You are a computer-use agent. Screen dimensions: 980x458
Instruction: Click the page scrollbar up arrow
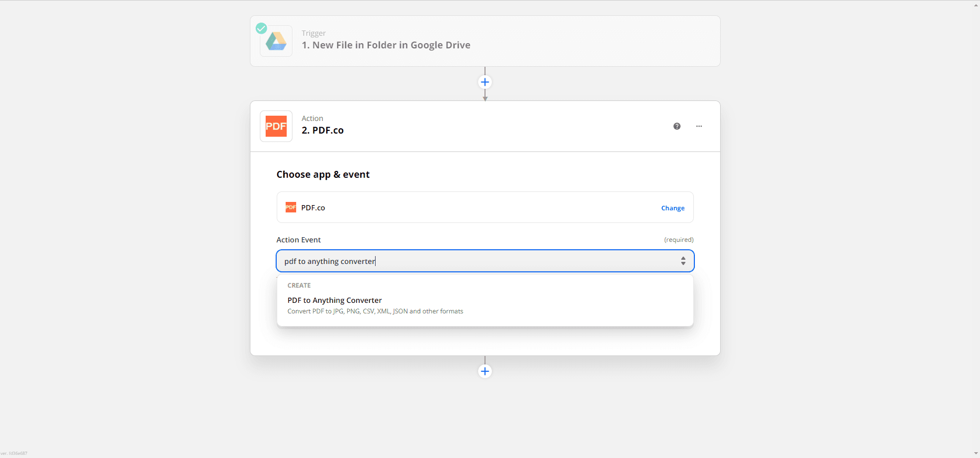(x=976, y=4)
